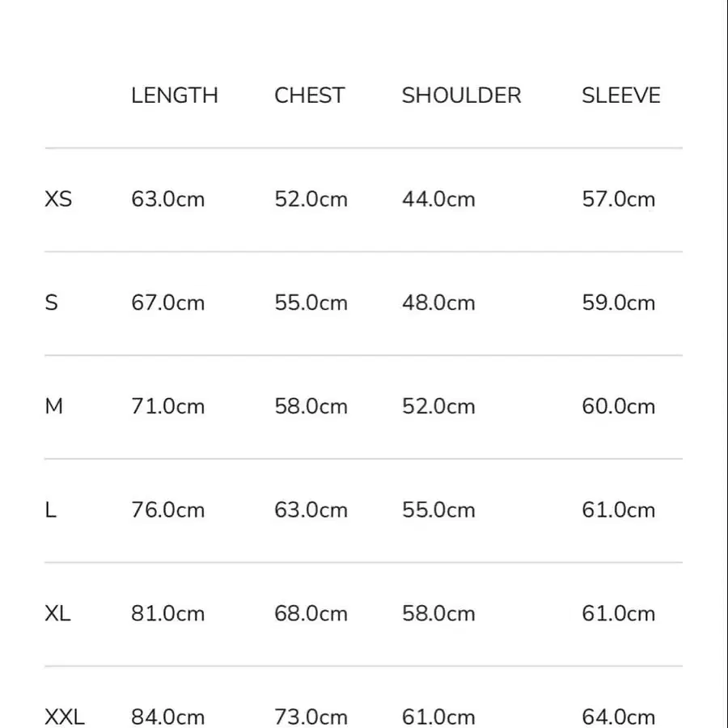
Task: Select the S chest value 55.0cm
Action: 311,303
